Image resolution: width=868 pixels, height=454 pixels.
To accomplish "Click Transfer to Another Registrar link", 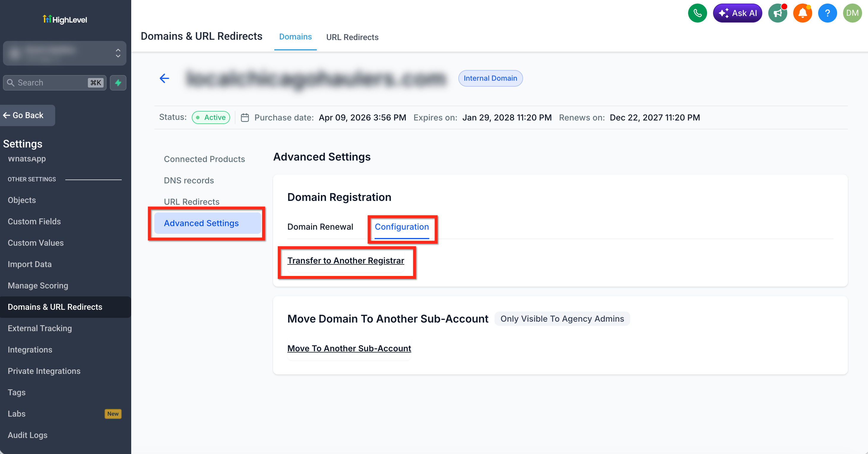I will click(x=346, y=261).
